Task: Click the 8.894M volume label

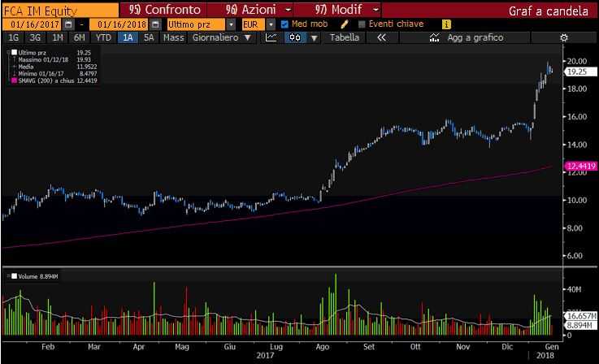Action: tap(579, 325)
